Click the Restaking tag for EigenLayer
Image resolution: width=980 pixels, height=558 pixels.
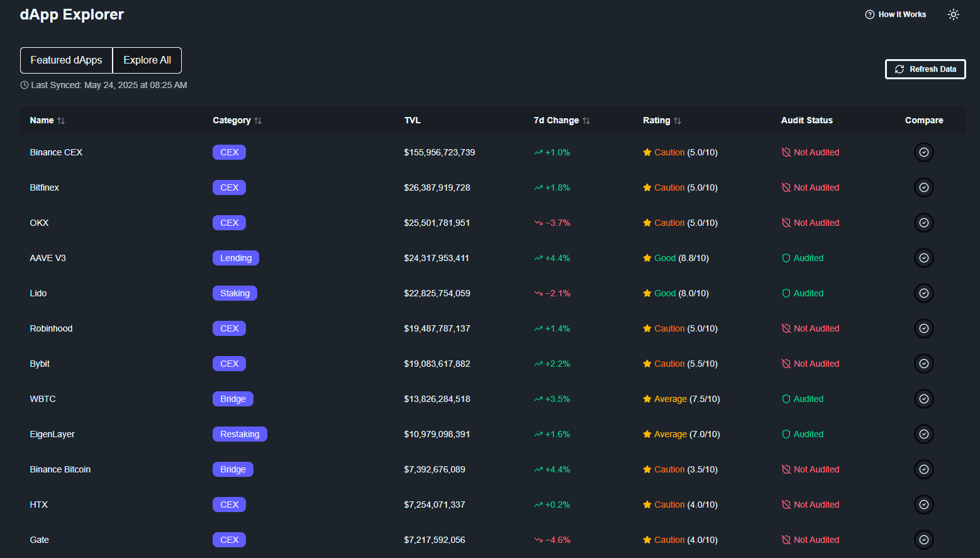pos(240,434)
